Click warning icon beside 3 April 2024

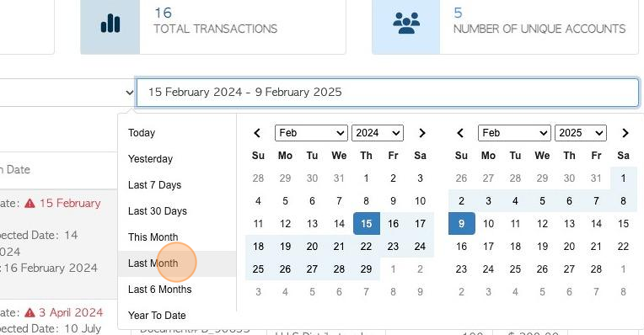[x=30, y=312]
